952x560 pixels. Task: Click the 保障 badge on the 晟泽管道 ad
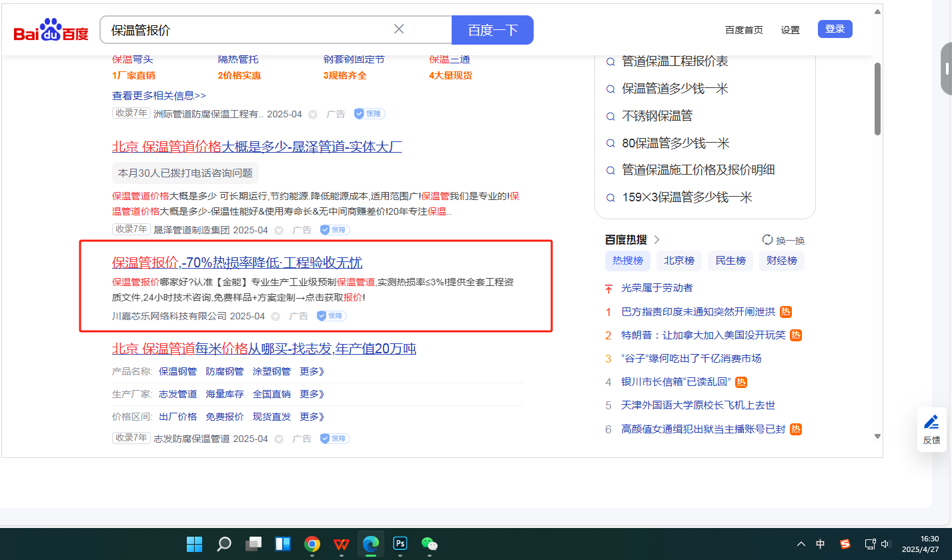[x=335, y=230]
